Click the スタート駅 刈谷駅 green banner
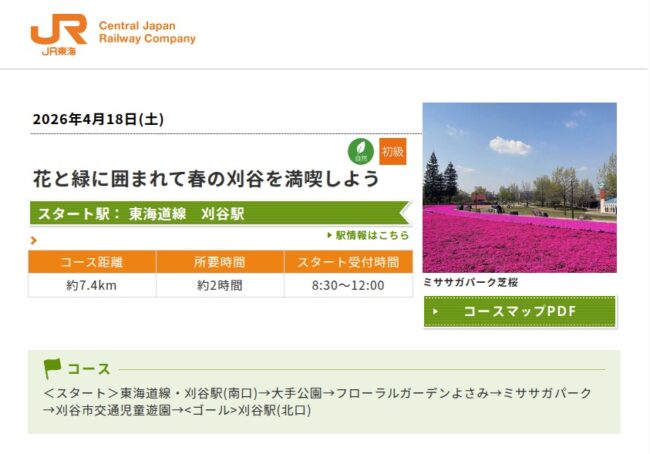The height and width of the screenshot is (454, 650). pyautogui.click(x=218, y=213)
